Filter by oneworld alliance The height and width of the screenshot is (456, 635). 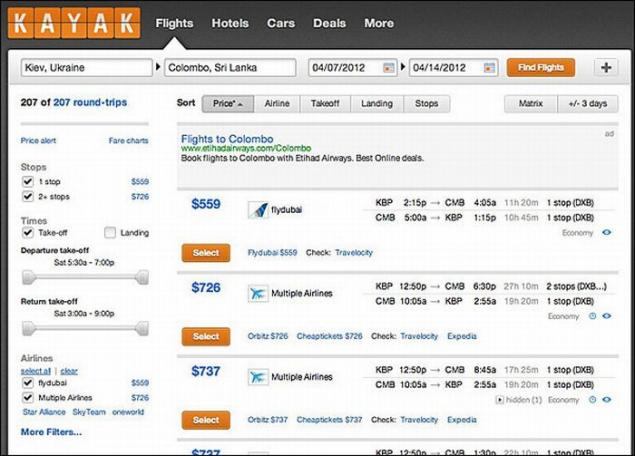[x=128, y=412]
